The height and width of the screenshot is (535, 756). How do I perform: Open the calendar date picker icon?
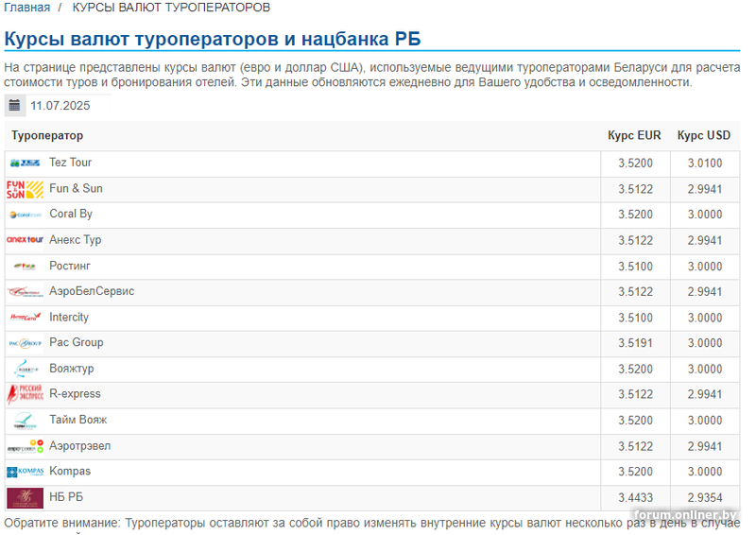pyautogui.click(x=15, y=105)
